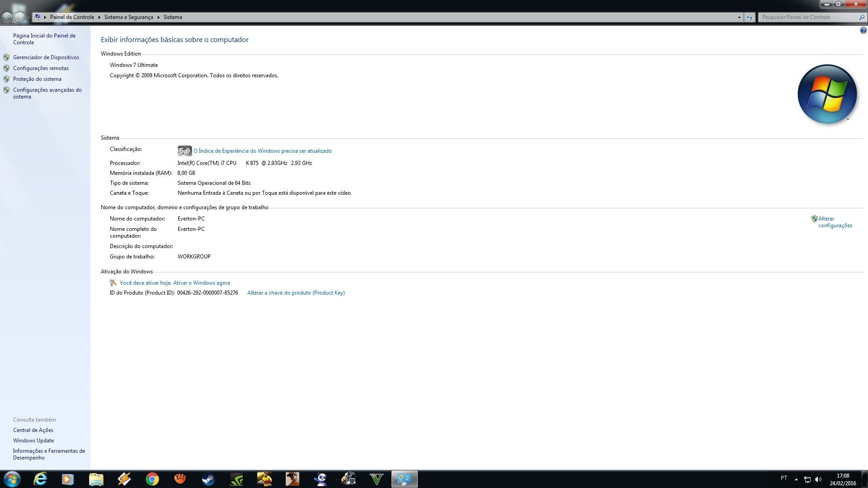868x488 pixels.
Task: Launch Internet Explorer from taskbar
Action: click(x=40, y=479)
